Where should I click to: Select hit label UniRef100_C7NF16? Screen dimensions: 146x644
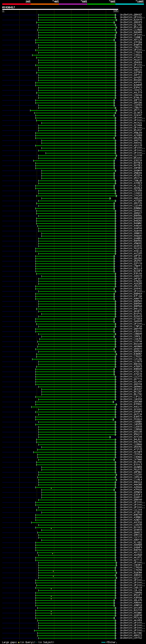tap(131, 326)
